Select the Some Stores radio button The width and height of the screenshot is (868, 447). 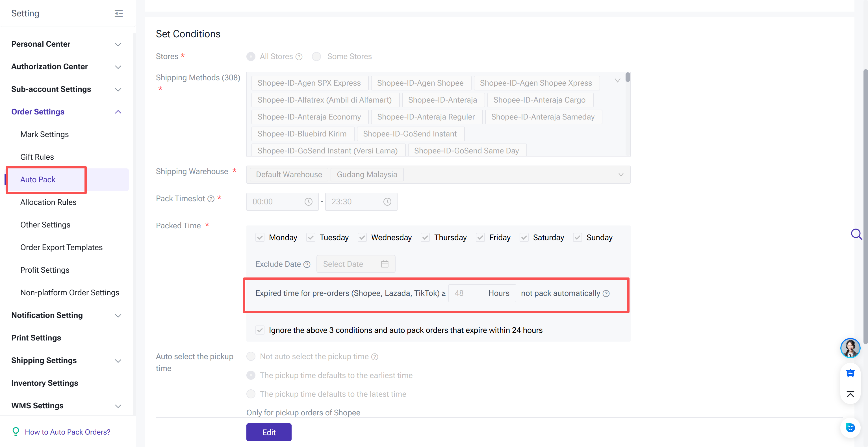(316, 57)
